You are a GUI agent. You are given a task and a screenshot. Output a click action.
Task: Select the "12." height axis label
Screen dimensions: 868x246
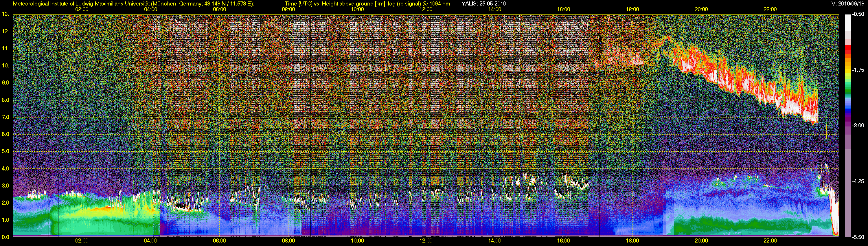5,32
